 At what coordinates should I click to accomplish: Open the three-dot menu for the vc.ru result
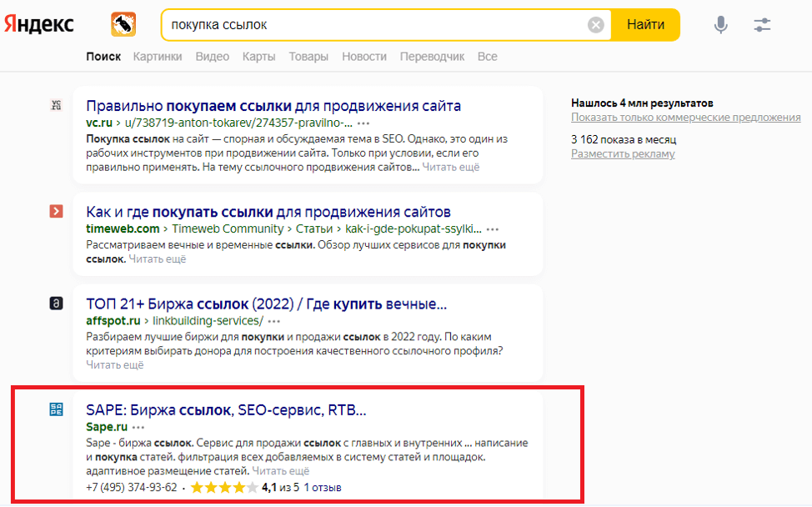click(x=363, y=123)
